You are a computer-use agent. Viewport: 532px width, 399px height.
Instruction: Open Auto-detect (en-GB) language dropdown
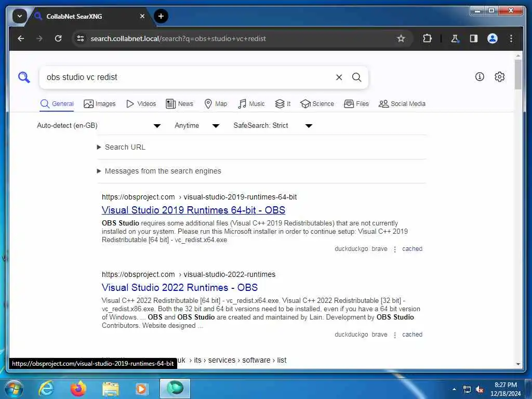[x=99, y=126]
